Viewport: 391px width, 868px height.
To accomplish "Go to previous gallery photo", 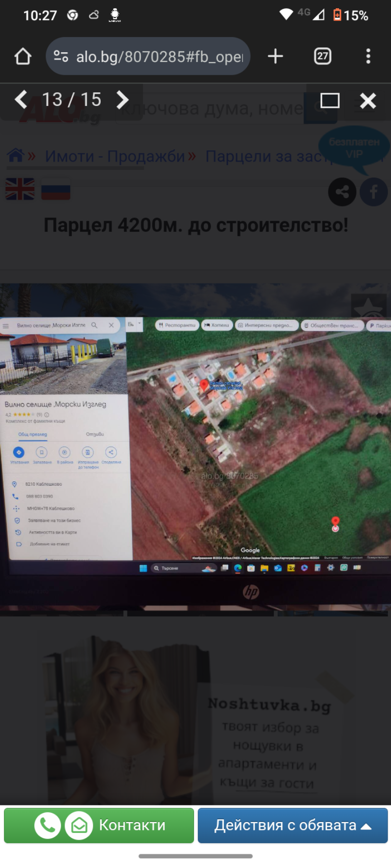I will click(21, 100).
